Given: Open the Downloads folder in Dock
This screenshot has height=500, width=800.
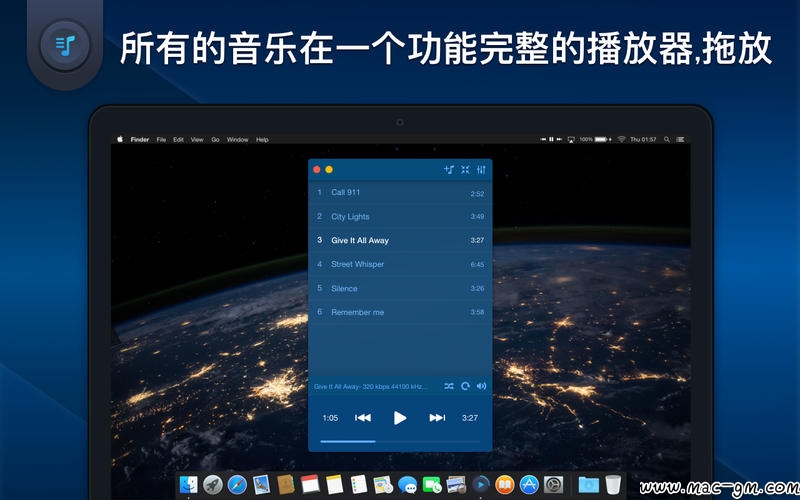Looking at the screenshot, I should (588, 484).
